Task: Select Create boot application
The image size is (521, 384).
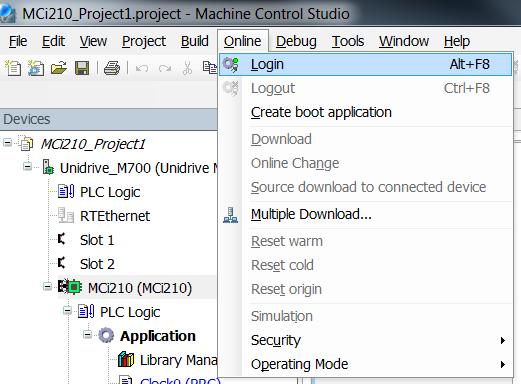Action: tap(365, 112)
